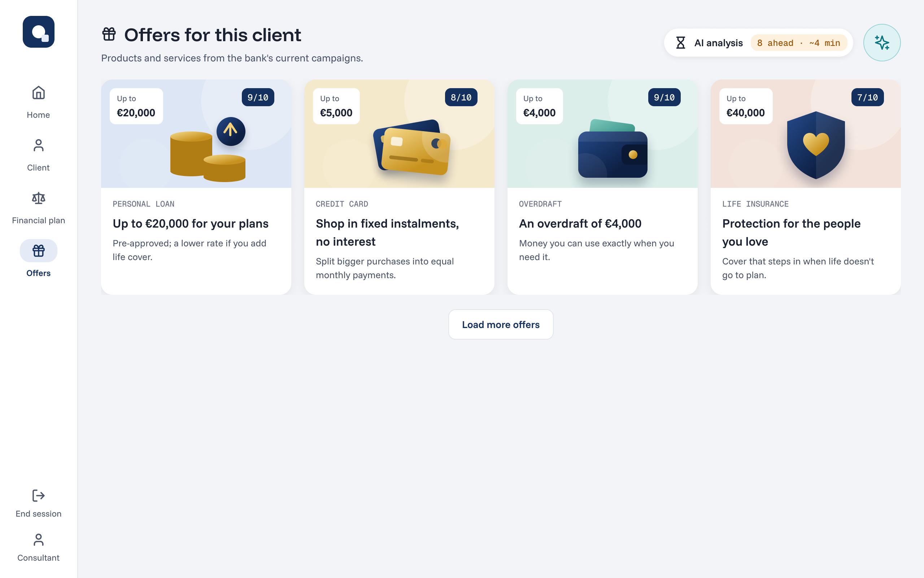
Task: Click 'Cover that steps in' description text
Action: pos(798,268)
